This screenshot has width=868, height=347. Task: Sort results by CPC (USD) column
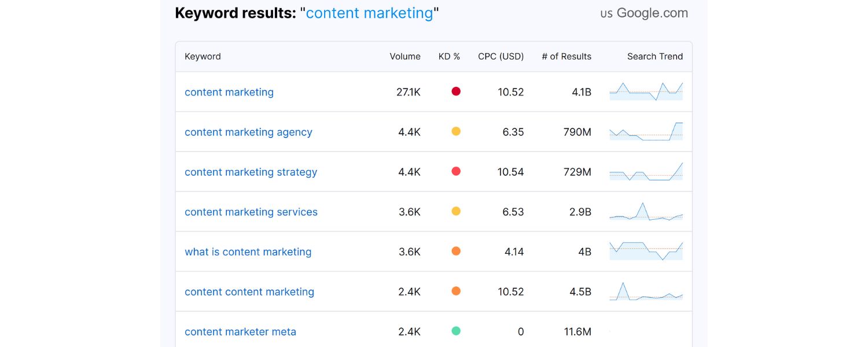tap(500, 56)
